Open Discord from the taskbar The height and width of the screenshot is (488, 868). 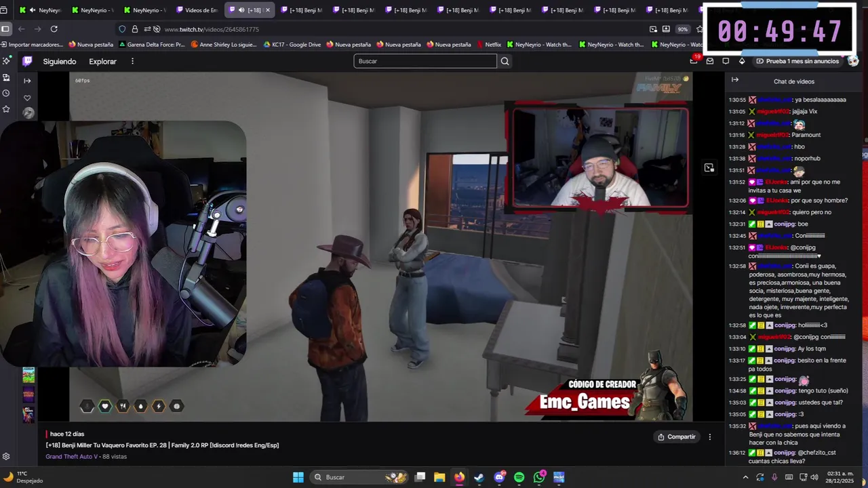click(x=500, y=477)
